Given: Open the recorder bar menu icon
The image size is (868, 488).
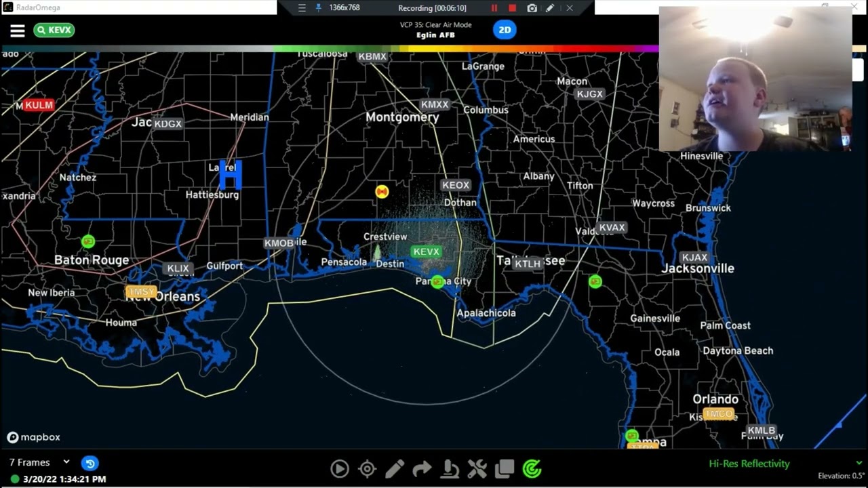Looking at the screenshot, I should 302,8.
